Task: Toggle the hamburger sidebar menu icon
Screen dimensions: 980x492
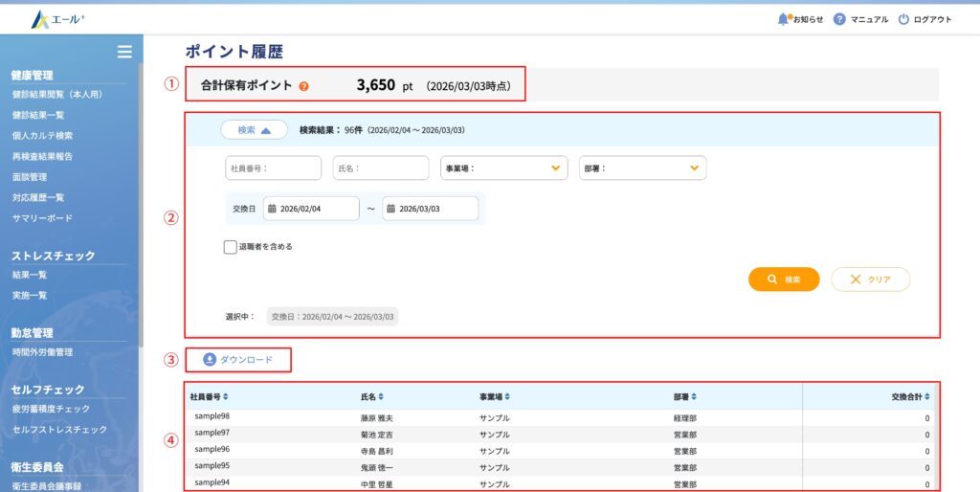Action: click(x=123, y=52)
